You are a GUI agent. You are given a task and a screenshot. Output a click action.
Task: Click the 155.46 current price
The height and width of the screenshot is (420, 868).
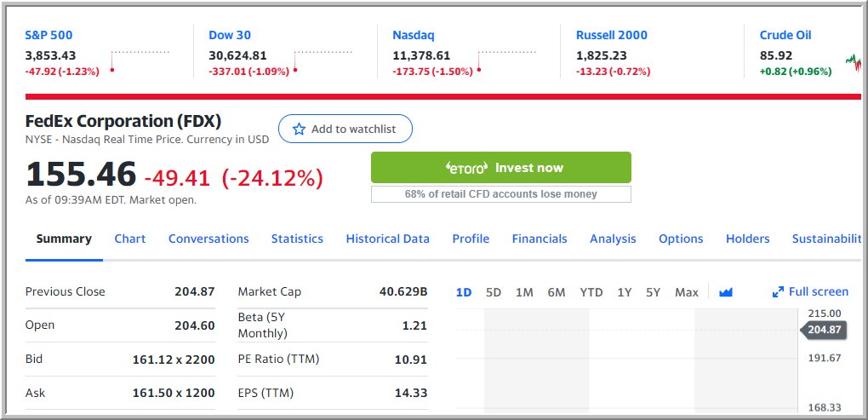[81, 174]
